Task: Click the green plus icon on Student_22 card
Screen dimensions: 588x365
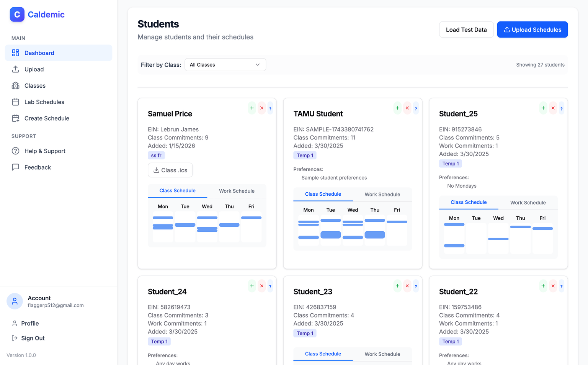Action: pyautogui.click(x=543, y=286)
